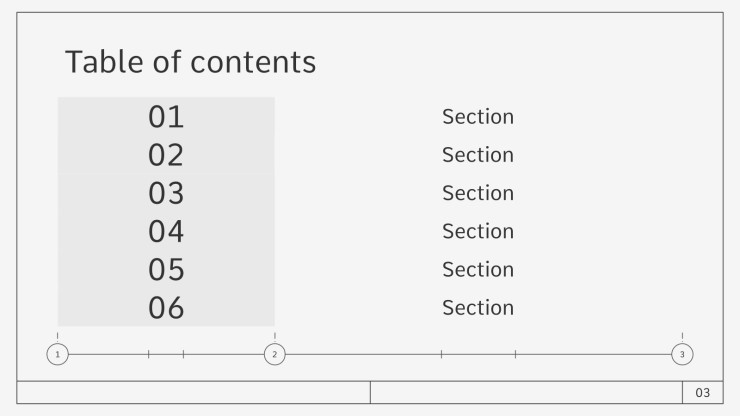
Task: Select the Table of contents title
Action: tap(191, 62)
